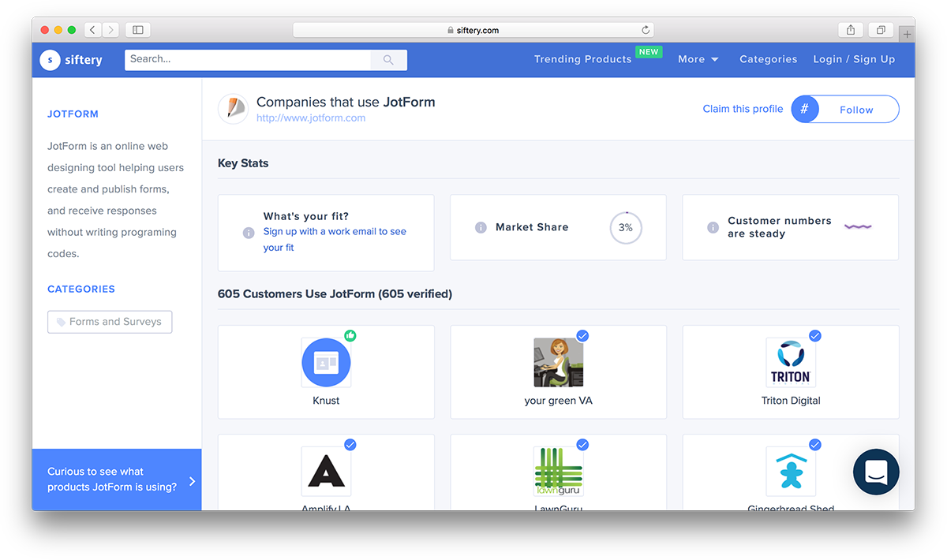947x560 pixels.
Task: Click the Knust company name
Action: (326, 401)
